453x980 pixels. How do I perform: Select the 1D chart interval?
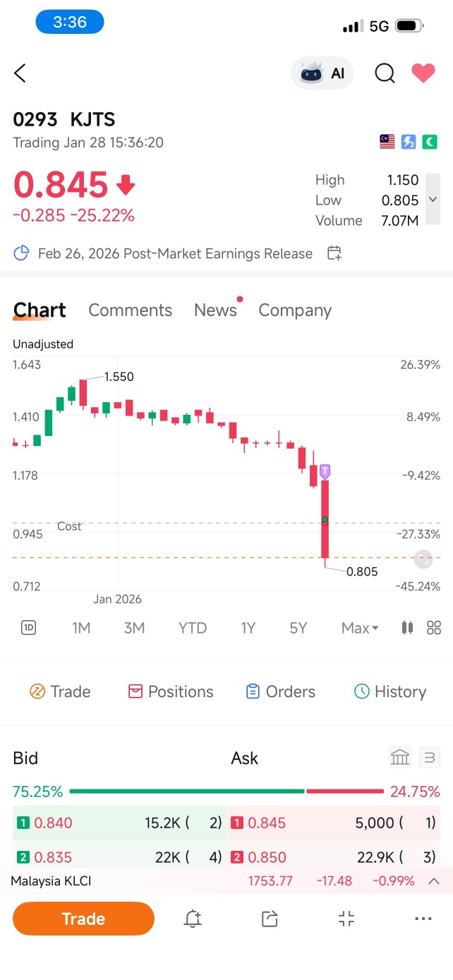click(28, 627)
